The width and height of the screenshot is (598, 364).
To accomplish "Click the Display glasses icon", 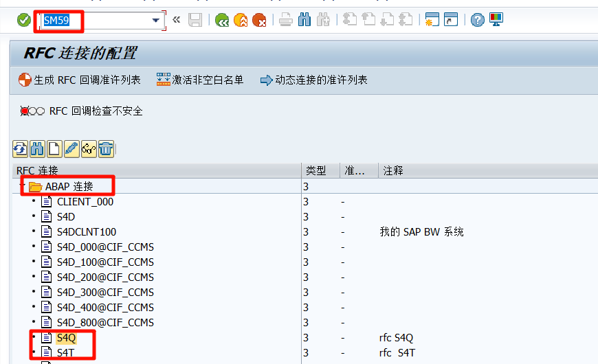I will (x=89, y=149).
